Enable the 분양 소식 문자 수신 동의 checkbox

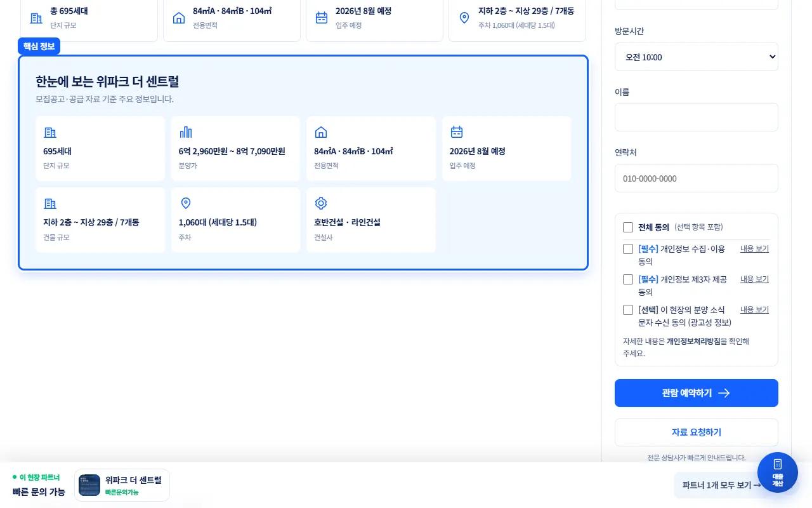coord(628,310)
